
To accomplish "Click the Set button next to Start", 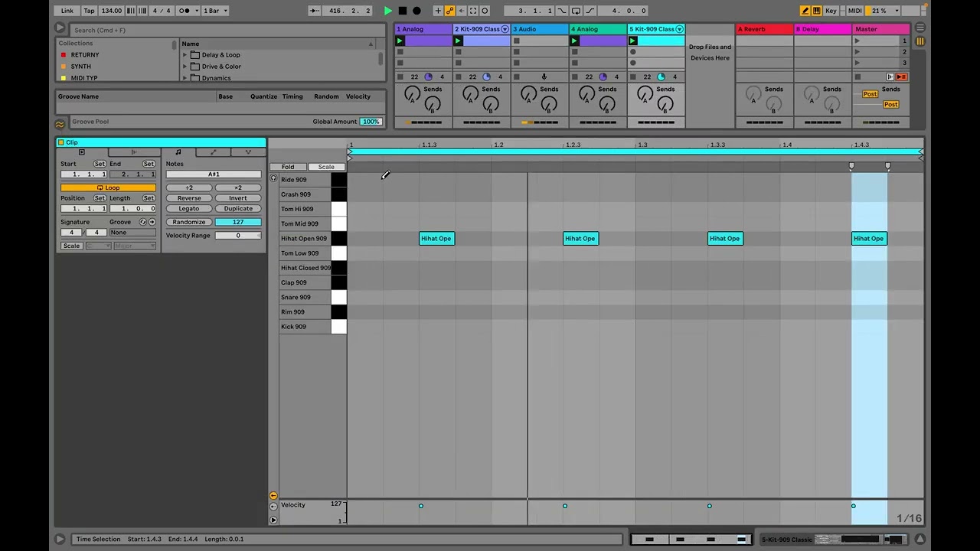I will pos(100,164).
